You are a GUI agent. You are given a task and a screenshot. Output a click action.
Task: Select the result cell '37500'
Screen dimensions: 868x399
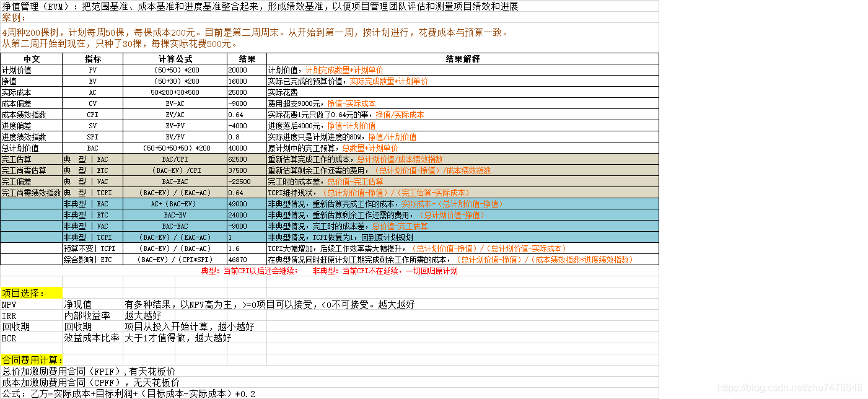coord(247,170)
